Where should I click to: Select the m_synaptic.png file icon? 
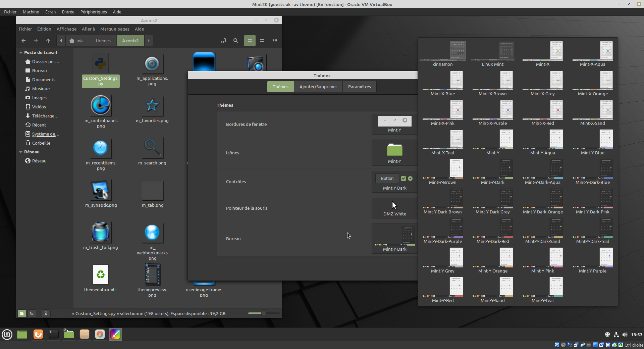point(101,190)
